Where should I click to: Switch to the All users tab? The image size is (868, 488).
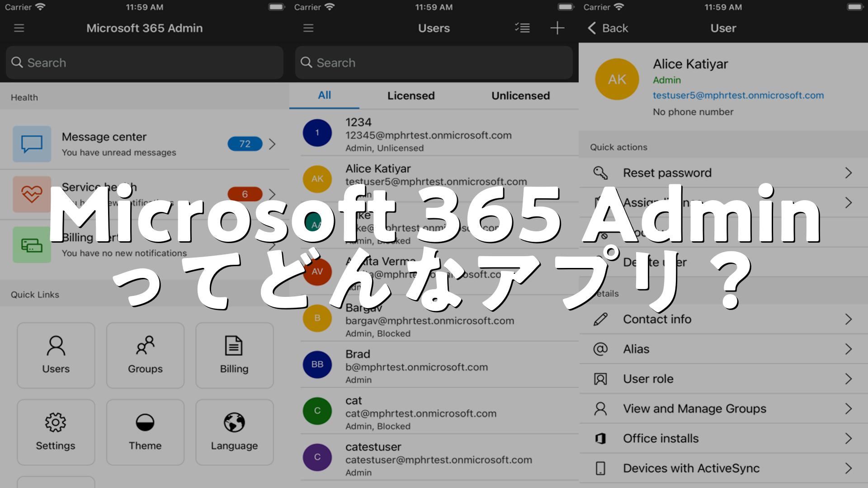pos(324,95)
